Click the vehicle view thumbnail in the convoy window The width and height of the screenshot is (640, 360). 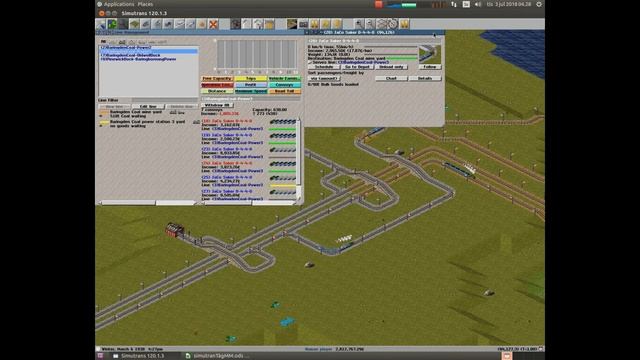tap(430, 54)
